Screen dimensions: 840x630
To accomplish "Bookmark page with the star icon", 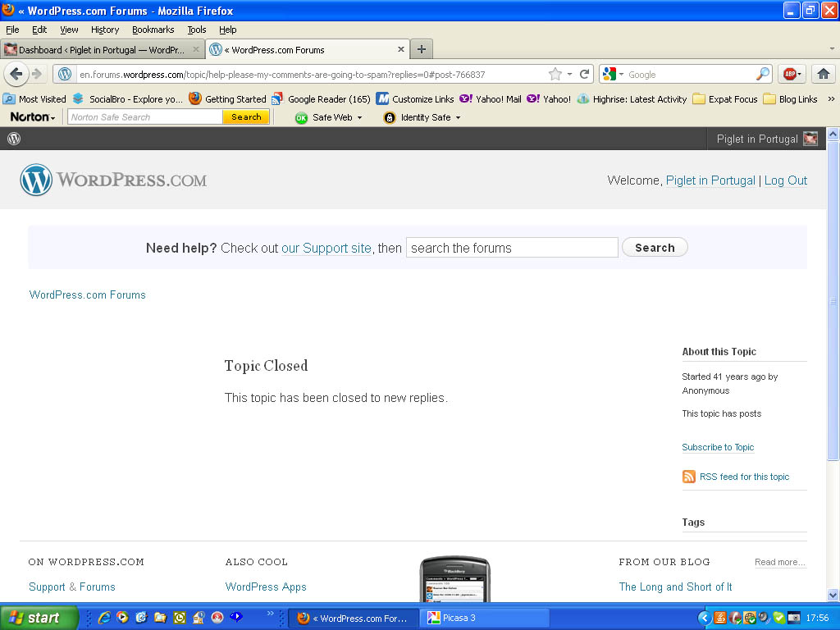I will (555, 74).
